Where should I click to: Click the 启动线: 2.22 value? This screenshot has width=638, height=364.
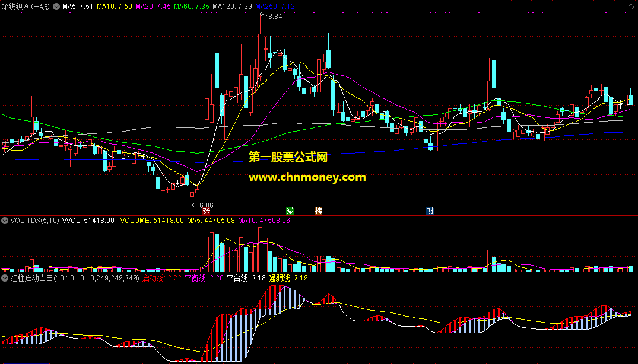pyautogui.click(x=162, y=278)
